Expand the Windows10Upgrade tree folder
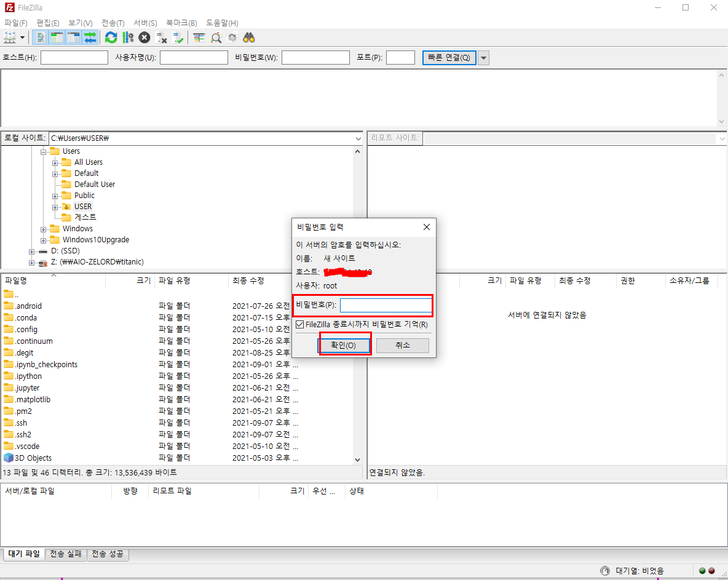Image resolution: width=728 pixels, height=580 pixels. [43, 240]
